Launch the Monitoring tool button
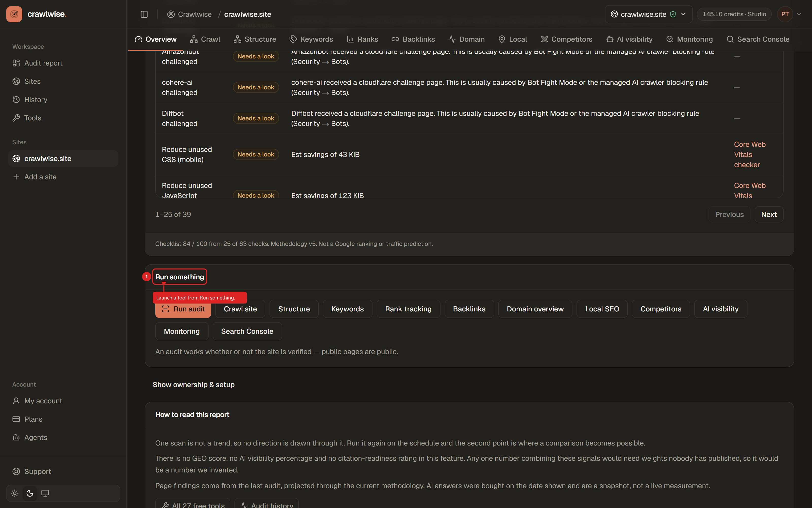This screenshot has width=812, height=508. coord(181,331)
